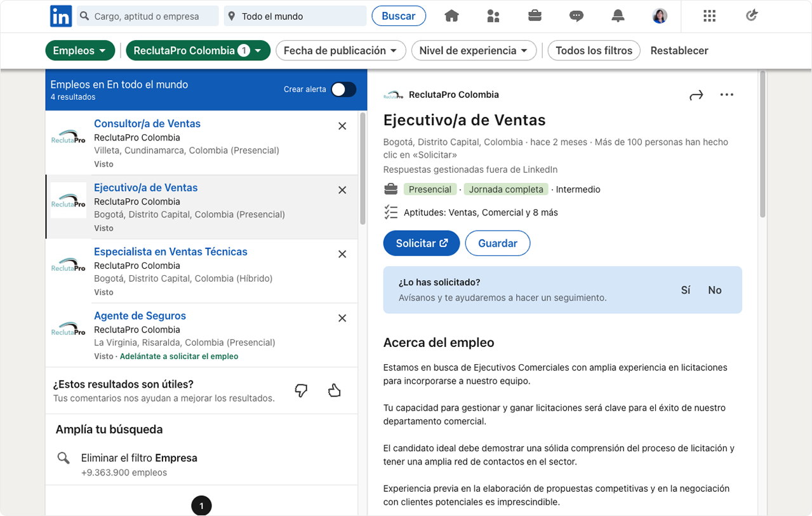Share the Ejecutivo/a de Ventas job via arrow icon
The width and height of the screenshot is (812, 516).
[x=696, y=94]
